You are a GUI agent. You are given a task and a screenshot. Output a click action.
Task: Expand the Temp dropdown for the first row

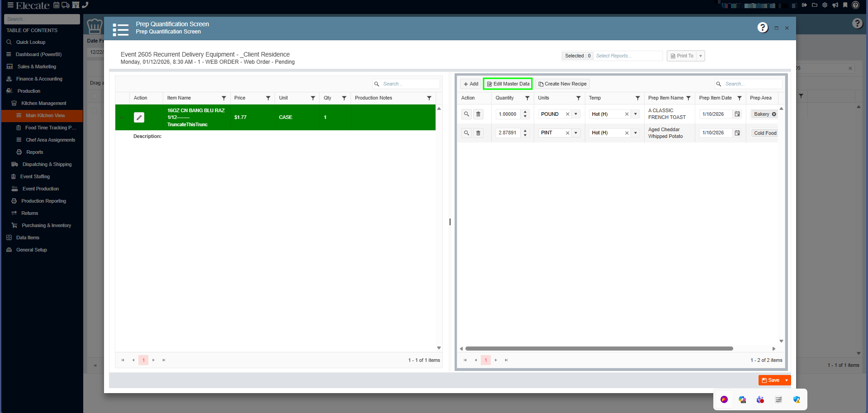tap(636, 114)
